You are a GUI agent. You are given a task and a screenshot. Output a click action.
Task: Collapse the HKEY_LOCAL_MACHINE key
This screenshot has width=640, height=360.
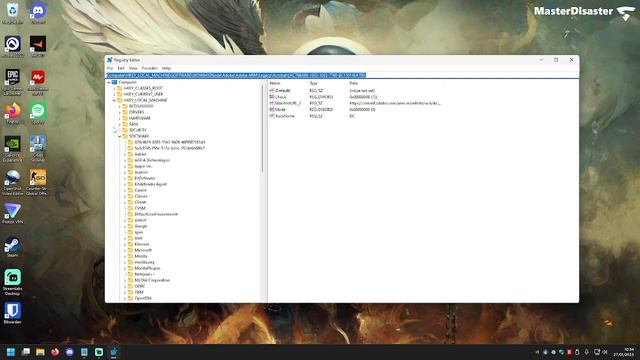click(114, 100)
